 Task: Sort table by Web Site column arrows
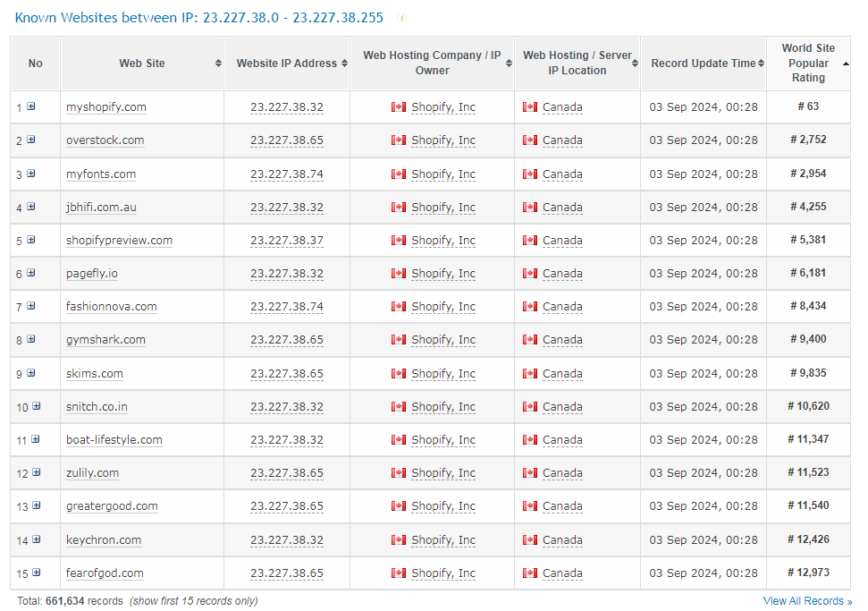click(218, 64)
